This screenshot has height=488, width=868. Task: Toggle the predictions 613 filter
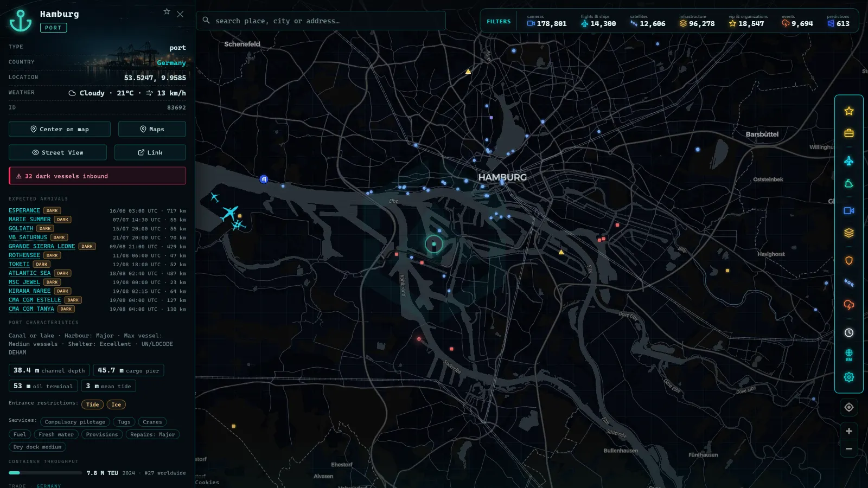(839, 21)
